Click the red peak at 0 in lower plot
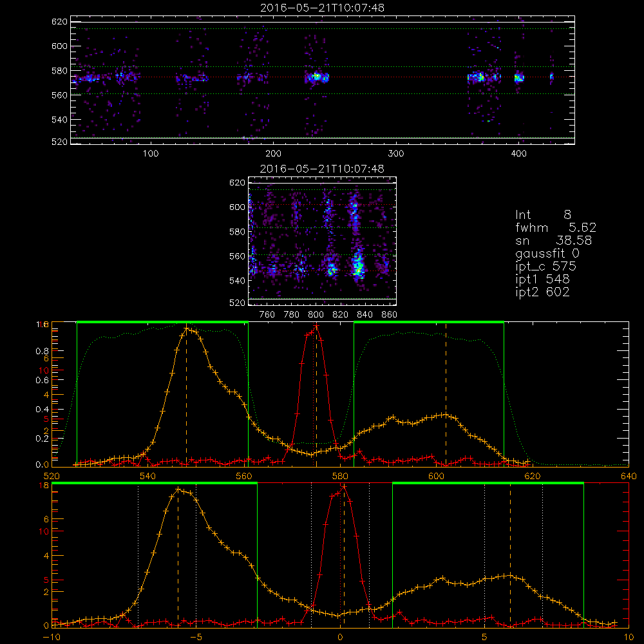Screen dimensions: 644x644 click(344, 487)
